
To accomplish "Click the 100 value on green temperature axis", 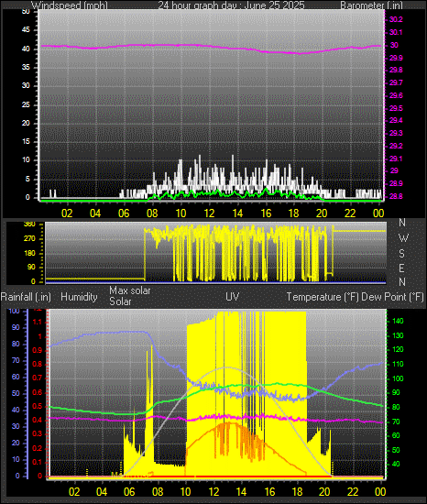I will click(398, 378).
